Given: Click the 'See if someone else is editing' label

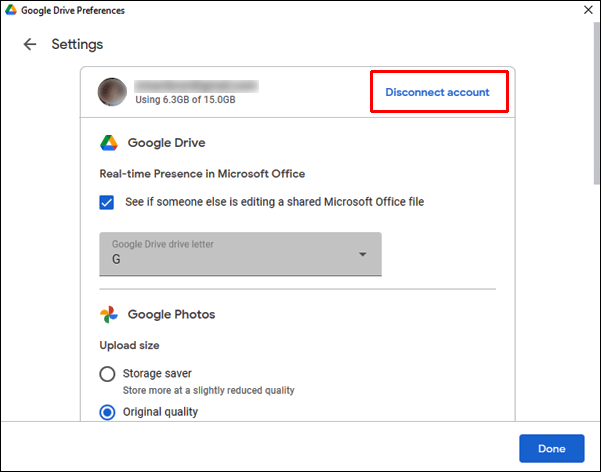Looking at the screenshot, I should (274, 202).
